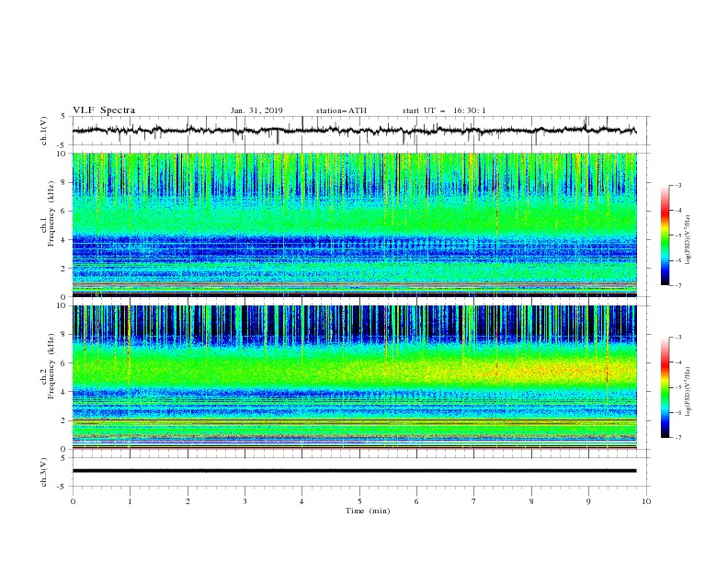Click the ch.3 voltage flat trace
Image resolution: width=728 pixels, height=563 pixels.
pyautogui.click(x=354, y=471)
